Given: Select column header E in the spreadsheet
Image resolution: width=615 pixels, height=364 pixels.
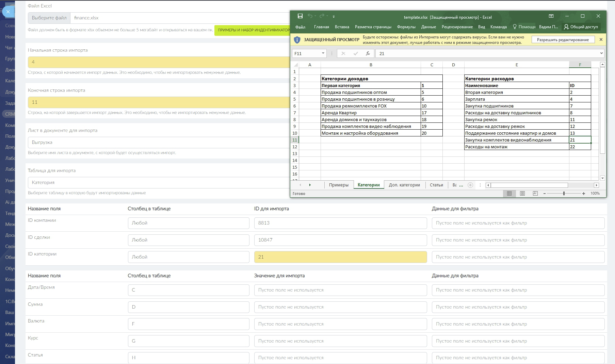Looking at the screenshot, I should (517, 65).
